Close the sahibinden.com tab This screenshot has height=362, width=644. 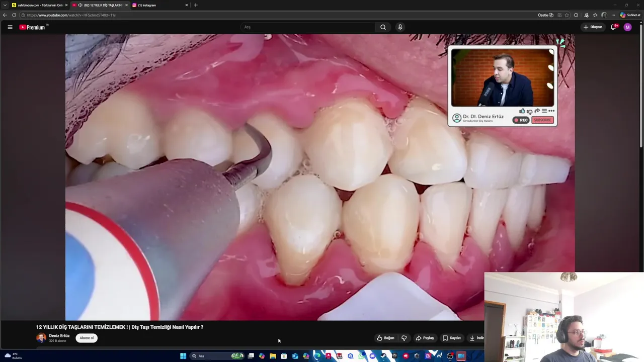coord(66,5)
